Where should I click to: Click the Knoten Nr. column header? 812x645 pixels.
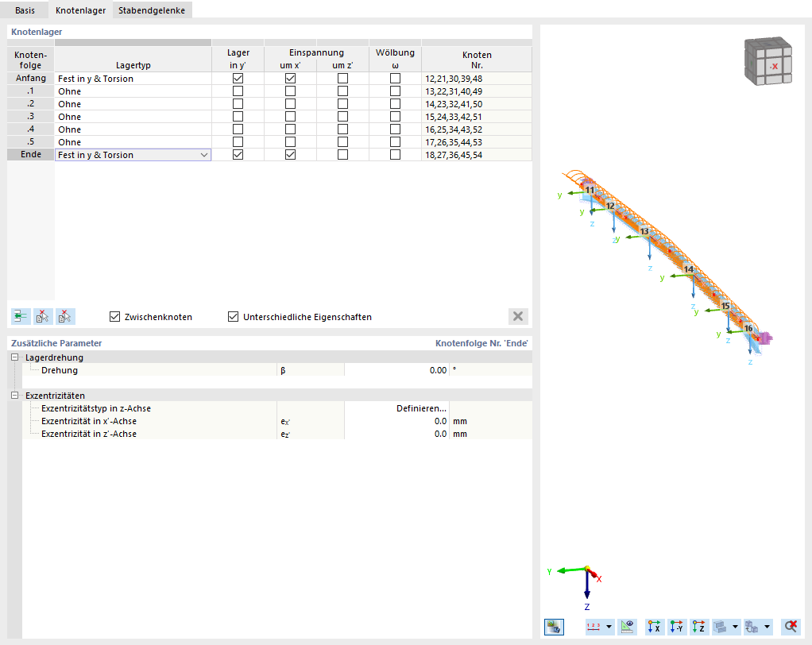point(477,59)
